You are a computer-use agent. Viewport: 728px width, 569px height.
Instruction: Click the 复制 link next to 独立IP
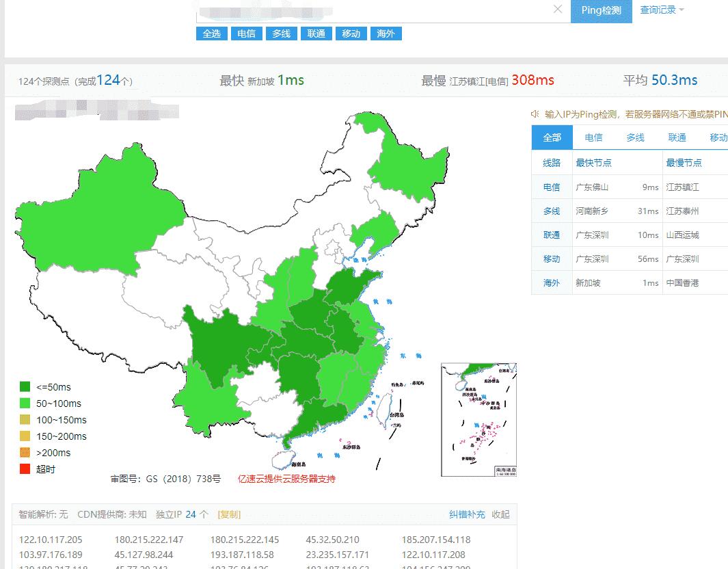coord(229,514)
